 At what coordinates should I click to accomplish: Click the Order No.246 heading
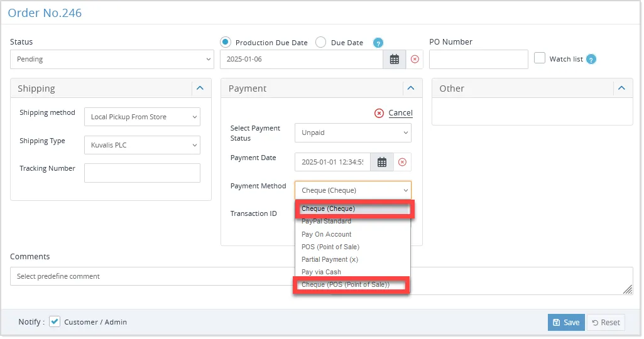(x=45, y=13)
